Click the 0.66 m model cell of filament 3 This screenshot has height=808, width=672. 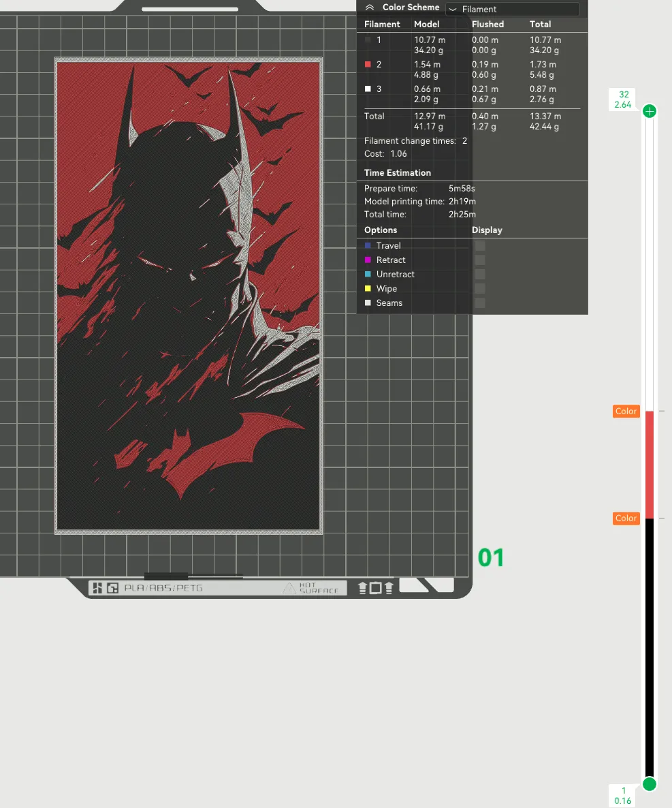click(427, 89)
